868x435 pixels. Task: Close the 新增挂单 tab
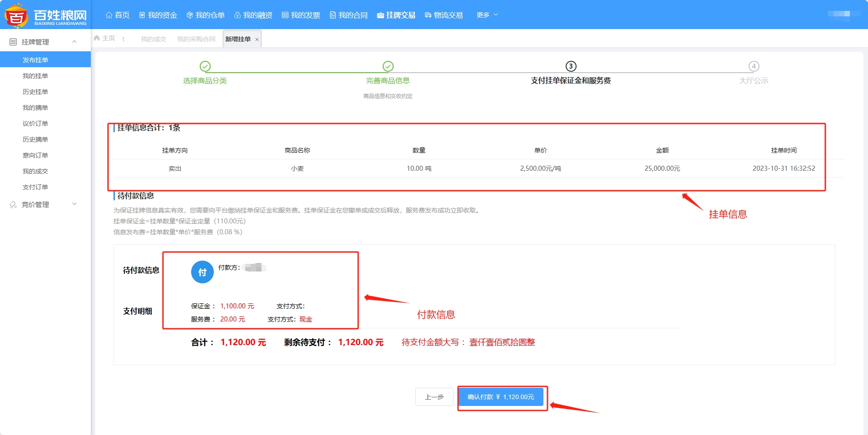pyautogui.click(x=257, y=40)
